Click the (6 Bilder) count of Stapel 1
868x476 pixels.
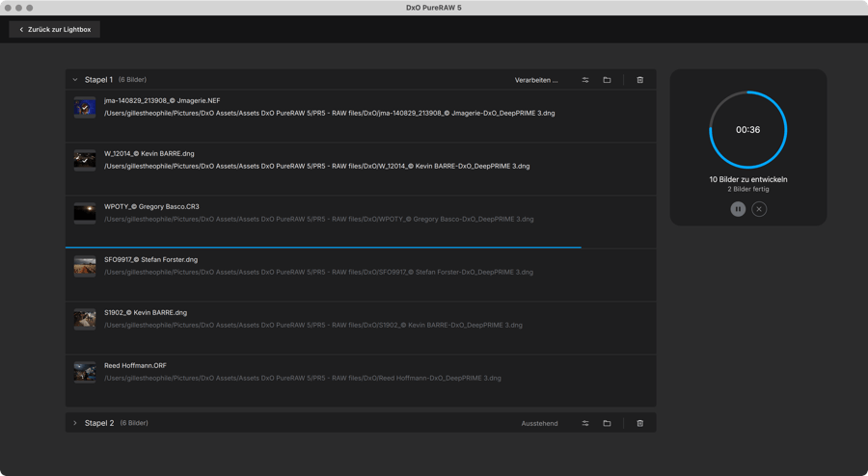132,80
